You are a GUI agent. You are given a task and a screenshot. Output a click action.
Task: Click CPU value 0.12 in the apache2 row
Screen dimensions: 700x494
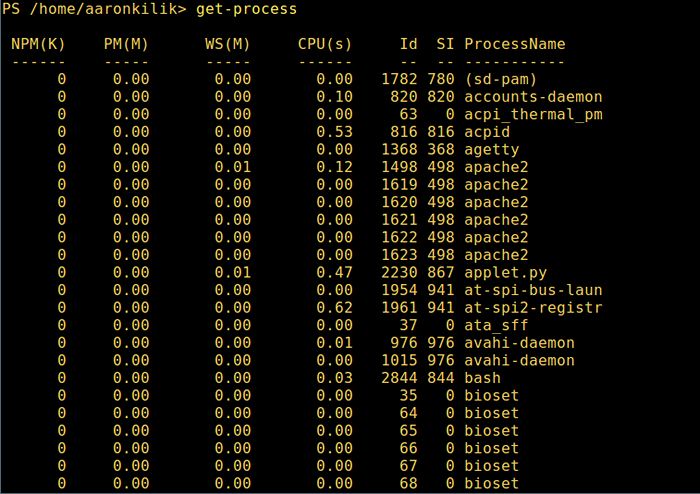coord(334,167)
